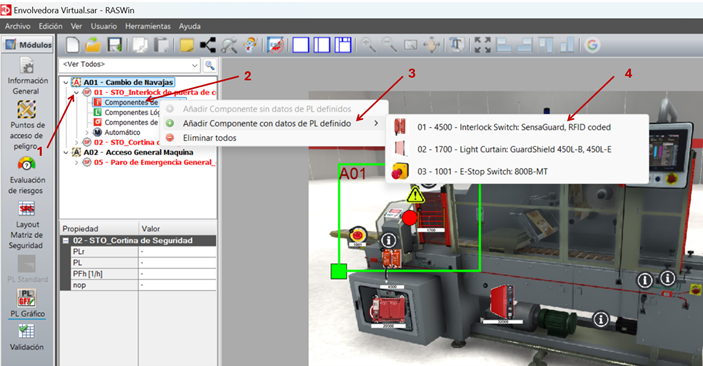Open the Información General module
Viewport: 703px width, 366px height.
click(27, 76)
